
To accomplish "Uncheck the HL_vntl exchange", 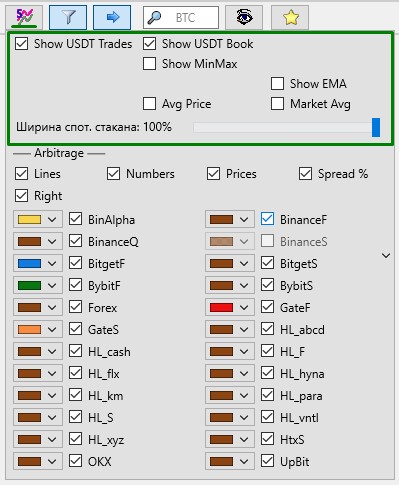I will (267, 417).
